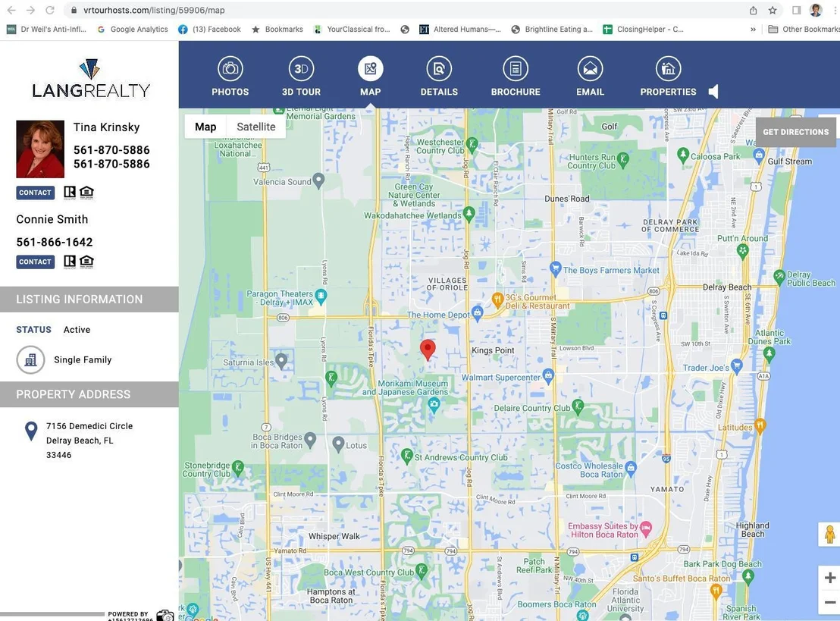Open Chrome profile avatar menu
This screenshot has width=840, height=621.
(816, 10)
